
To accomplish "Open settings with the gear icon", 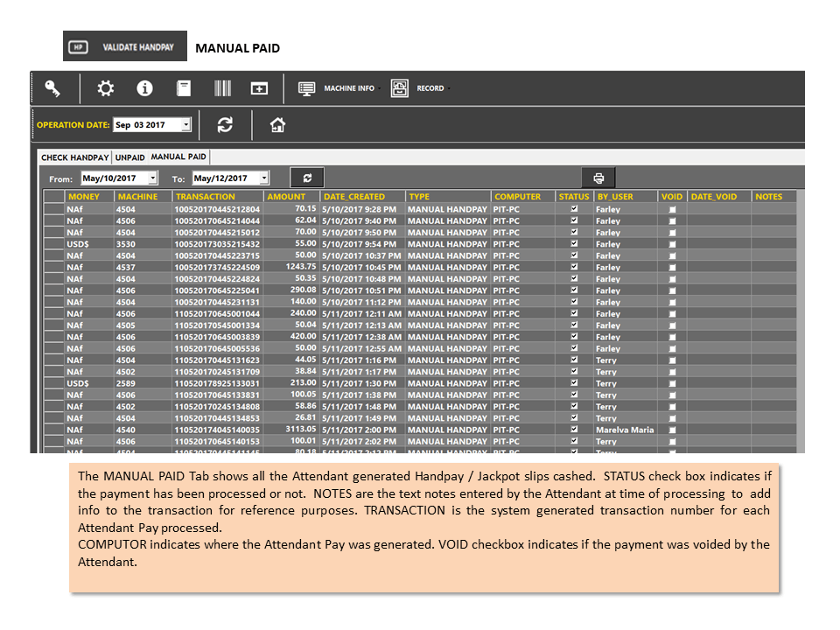I will 106,88.
